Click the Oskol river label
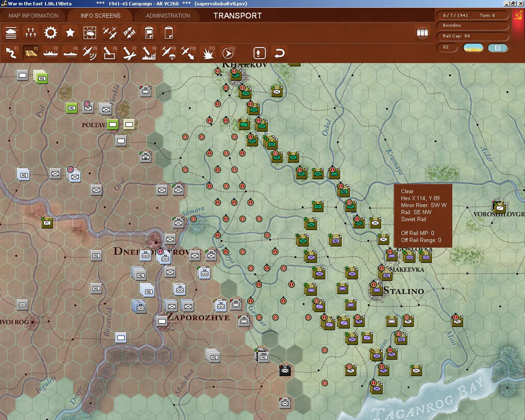 (327, 128)
